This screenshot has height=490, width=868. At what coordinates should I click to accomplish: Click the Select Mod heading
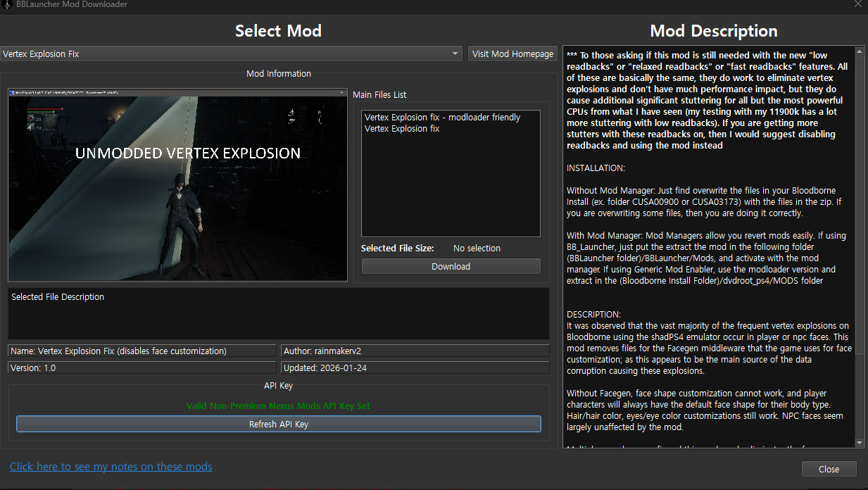pyautogui.click(x=278, y=31)
